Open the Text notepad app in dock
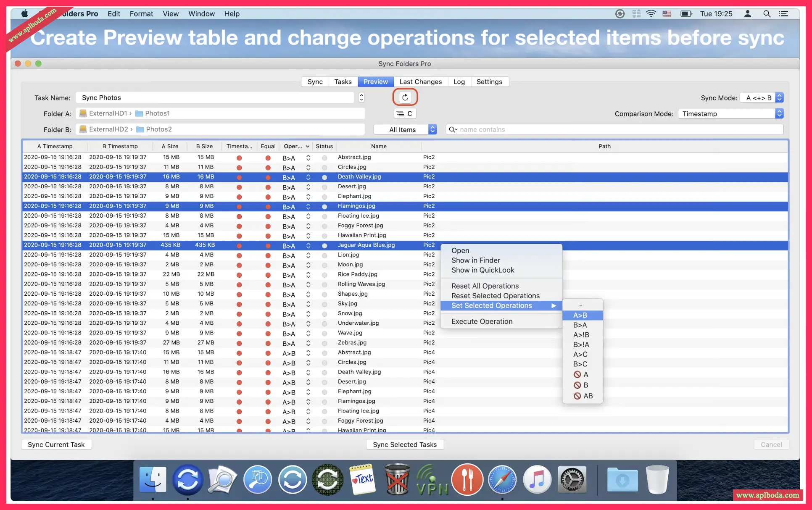Screen dimensions: 812x510 point(362,479)
